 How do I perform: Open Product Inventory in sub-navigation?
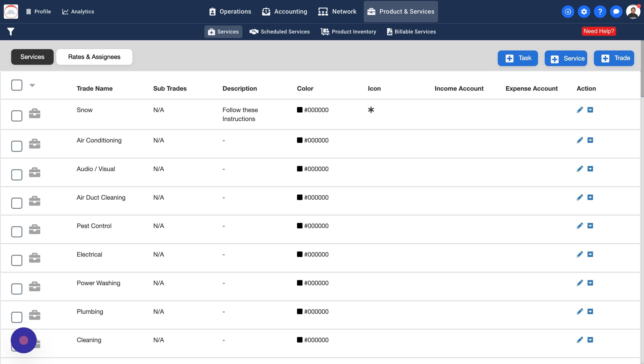[348, 32]
